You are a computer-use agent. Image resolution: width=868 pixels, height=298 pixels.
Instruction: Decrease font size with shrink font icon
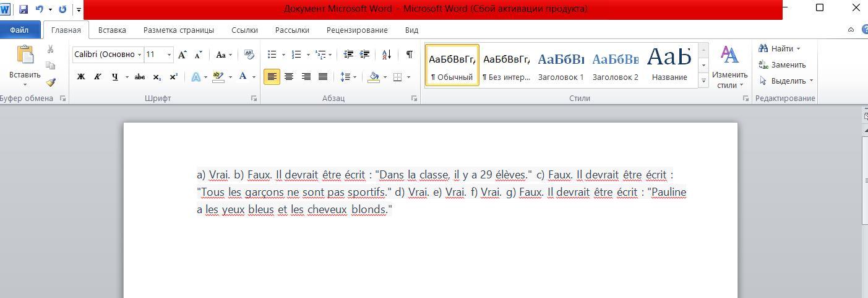point(198,55)
